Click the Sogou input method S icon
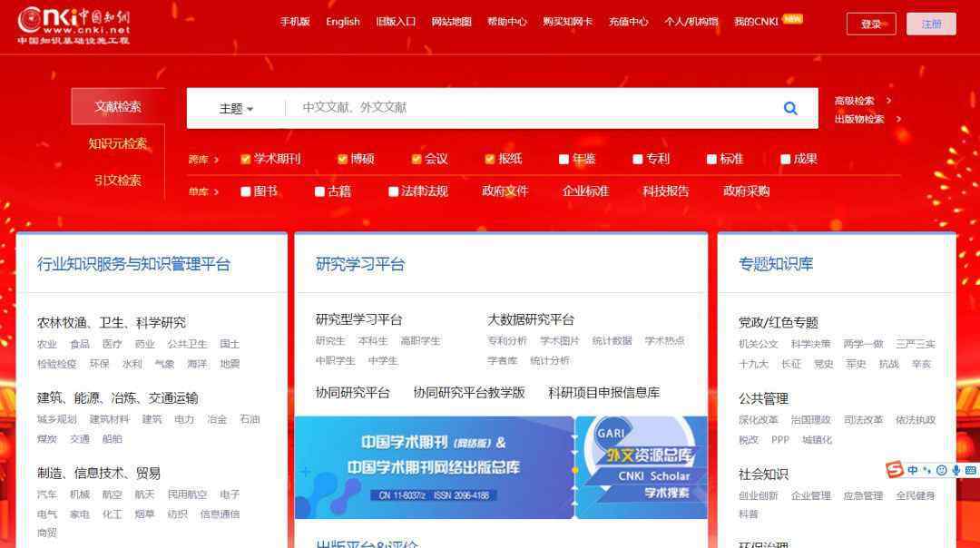 895,469
